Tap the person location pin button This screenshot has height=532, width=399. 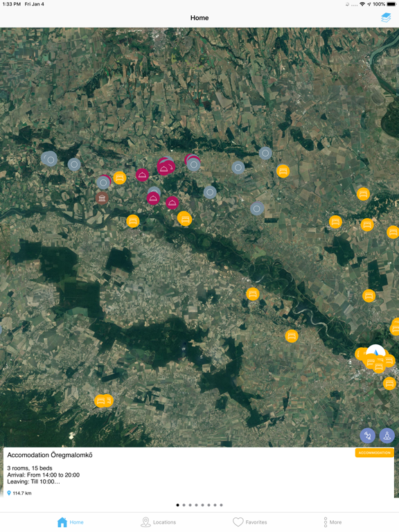pyautogui.click(x=387, y=436)
